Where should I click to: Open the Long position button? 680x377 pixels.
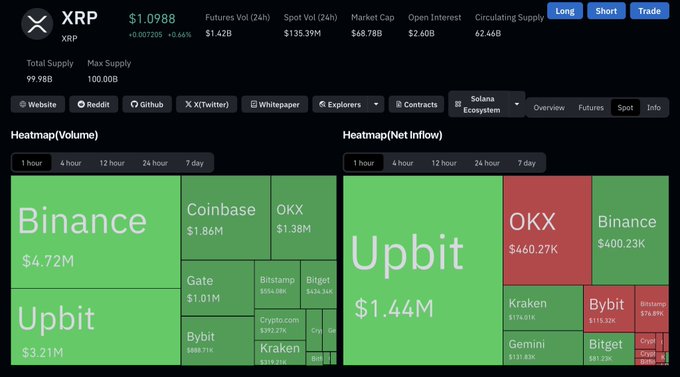(x=565, y=11)
